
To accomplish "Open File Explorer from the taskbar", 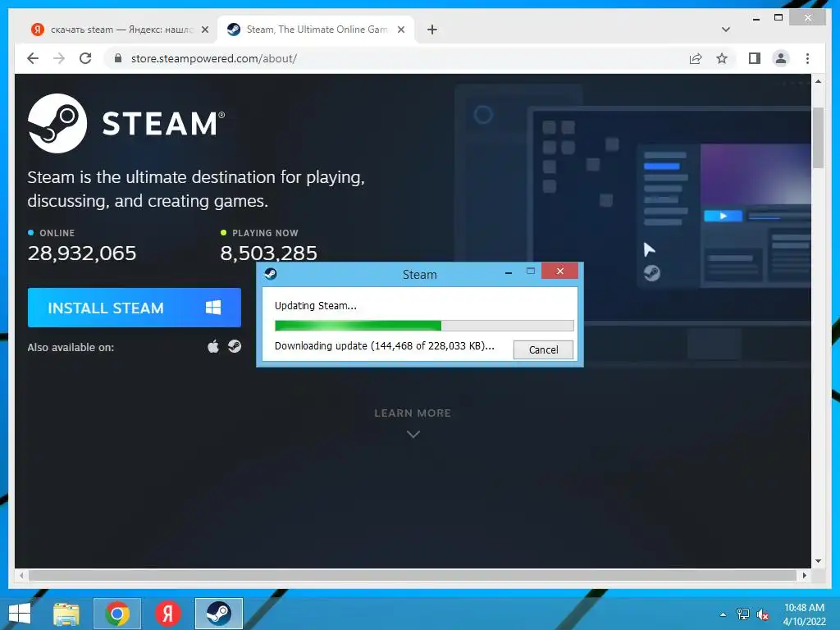I will [66, 614].
